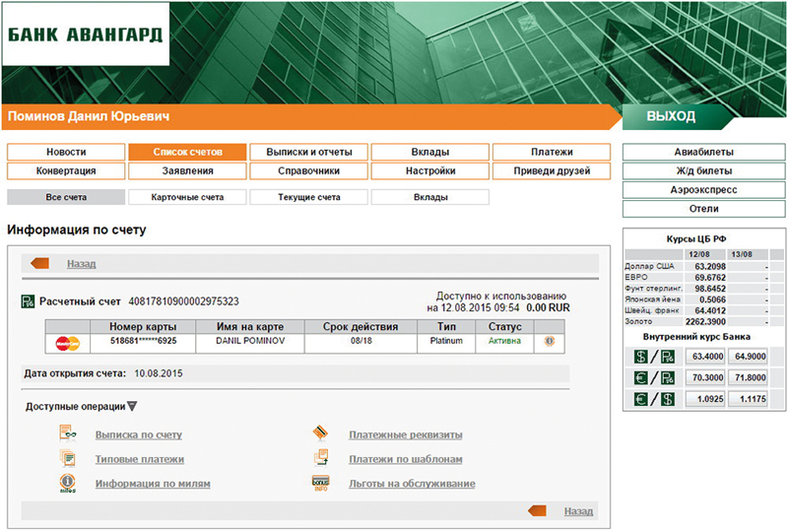Open Авиабилеты button
This screenshot has height=532, width=788.
(703, 152)
